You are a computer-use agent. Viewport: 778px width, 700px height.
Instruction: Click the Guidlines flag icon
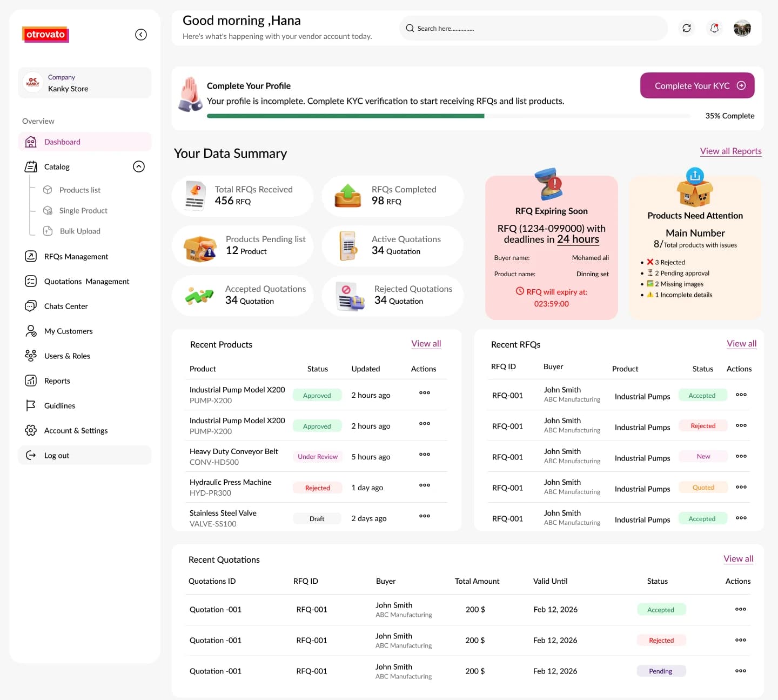tap(31, 405)
